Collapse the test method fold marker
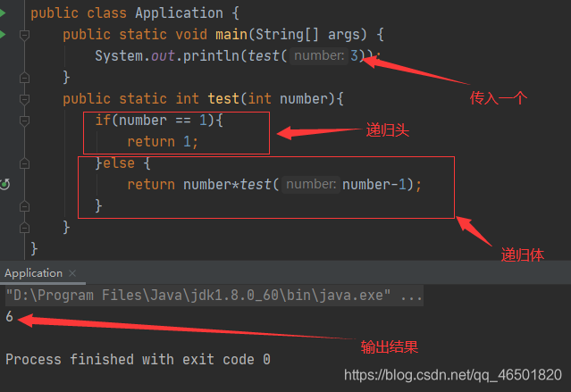The height and width of the screenshot is (392, 571). 24,99
